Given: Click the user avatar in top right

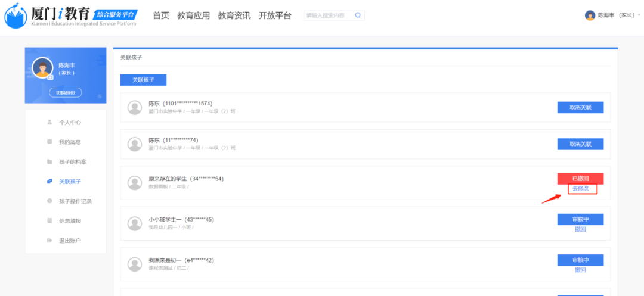Looking at the screenshot, I should (x=590, y=15).
